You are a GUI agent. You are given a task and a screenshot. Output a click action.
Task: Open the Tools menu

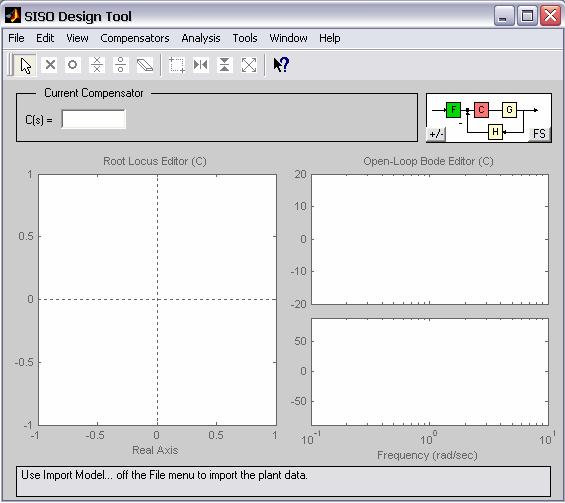coord(245,38)
